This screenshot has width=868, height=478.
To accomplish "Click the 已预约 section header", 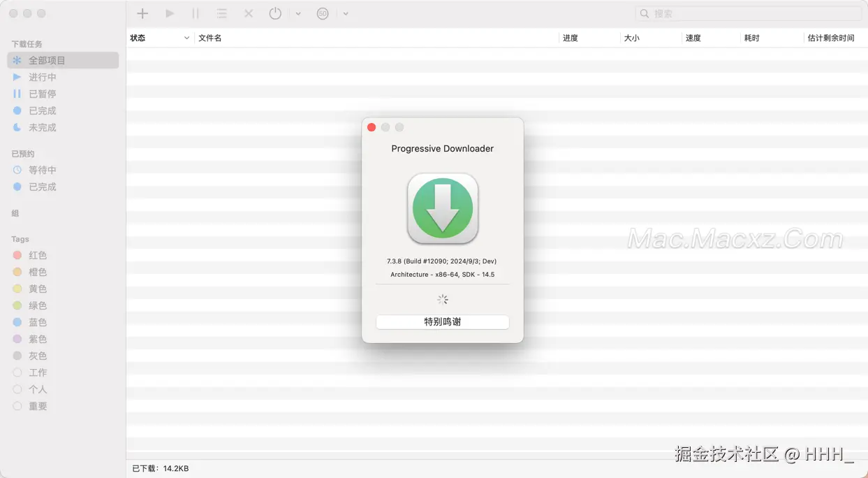I will pyautogui.click(x=23, y=154).
